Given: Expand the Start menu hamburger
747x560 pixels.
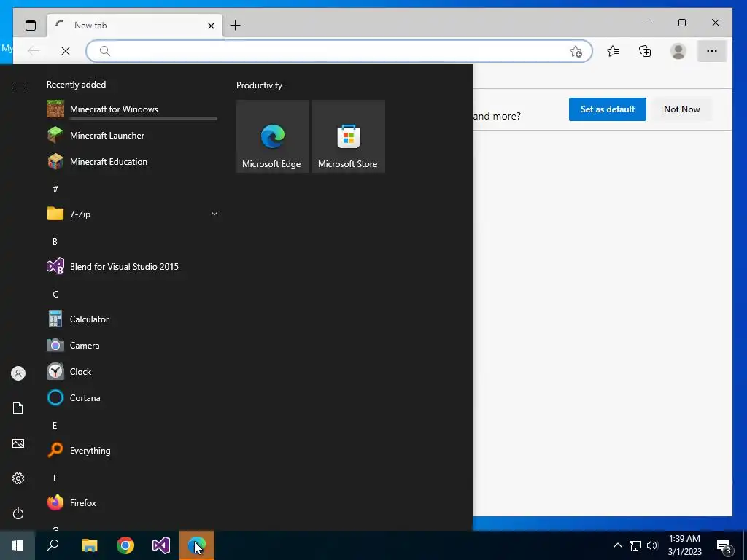Looking at the screenshot, I should [18, 85].
